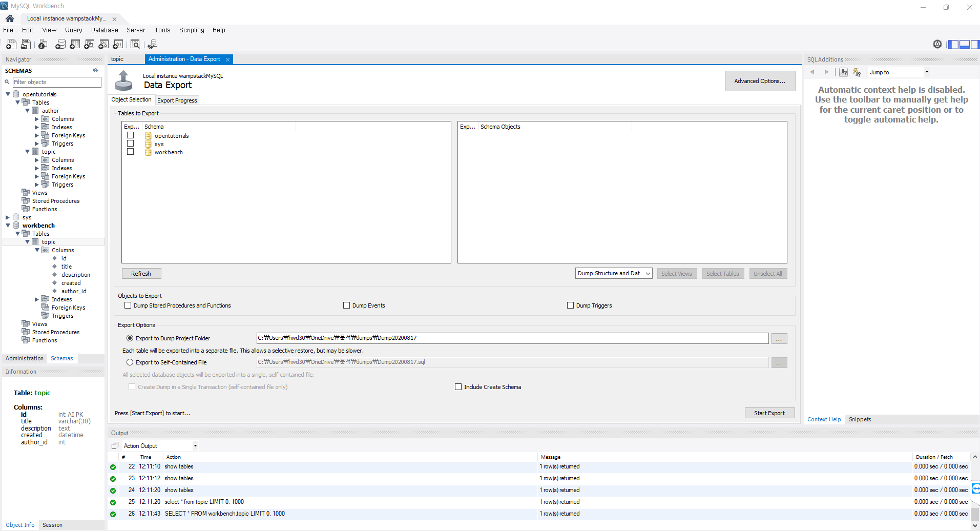This screenshot has width=980, height=531.
Task: Select the author_id column in workbench tree
Action: (74, 291)
